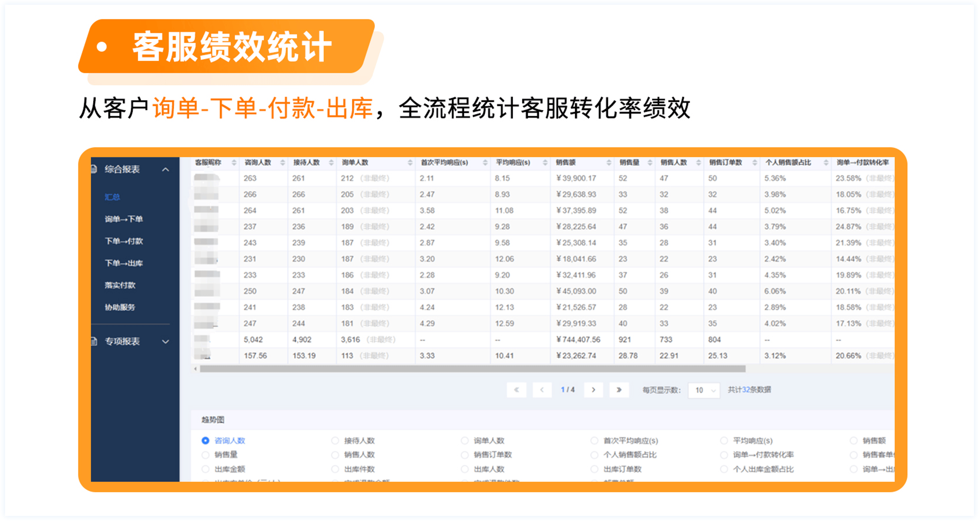Screen dimensions: 980x522
Task: Jump to last page double arrow
Action: click(619, 390)
